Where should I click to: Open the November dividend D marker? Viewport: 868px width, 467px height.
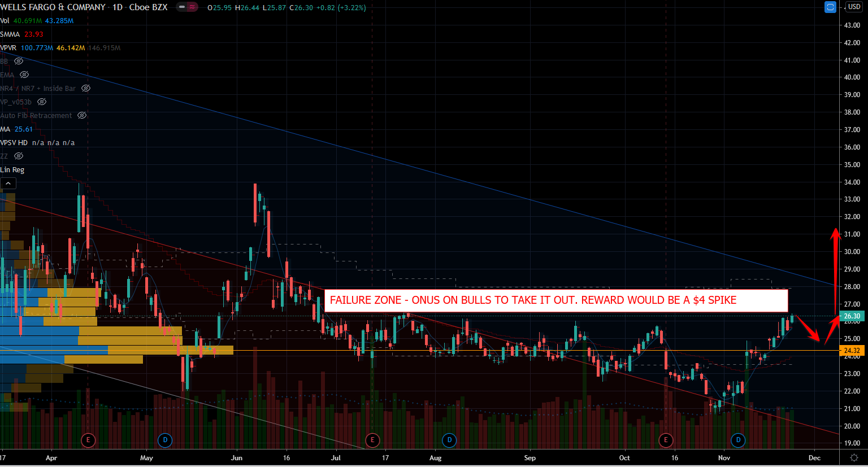click(x=738, y=440)
